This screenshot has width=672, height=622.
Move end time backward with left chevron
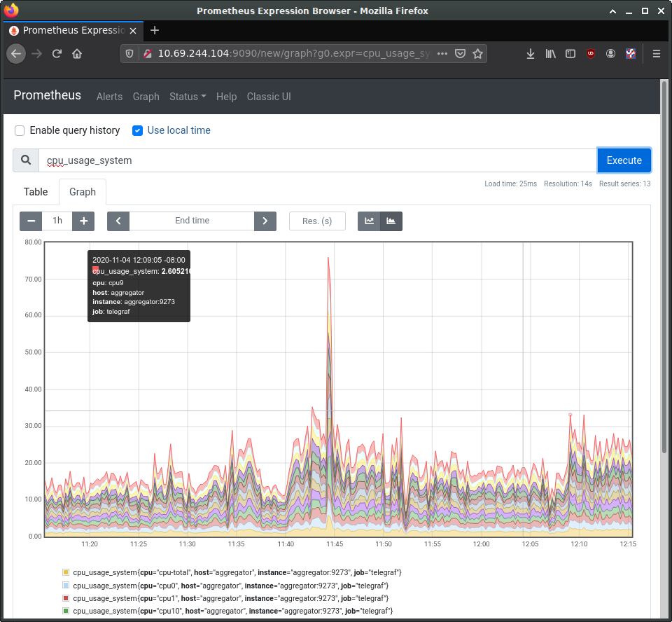pyautogui.click(x=118, y=221)
